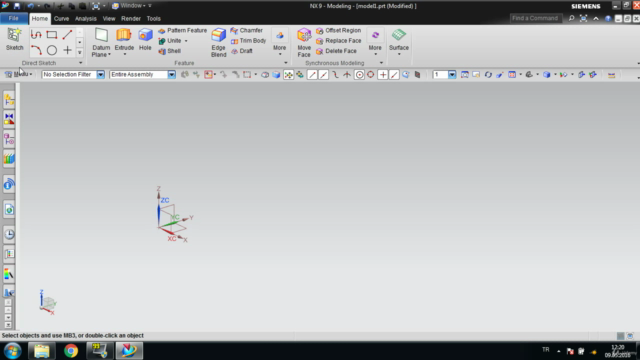Open the Surface dropdown gallery
The height and width of the screenshot is (360, 640).
(399, 42)
